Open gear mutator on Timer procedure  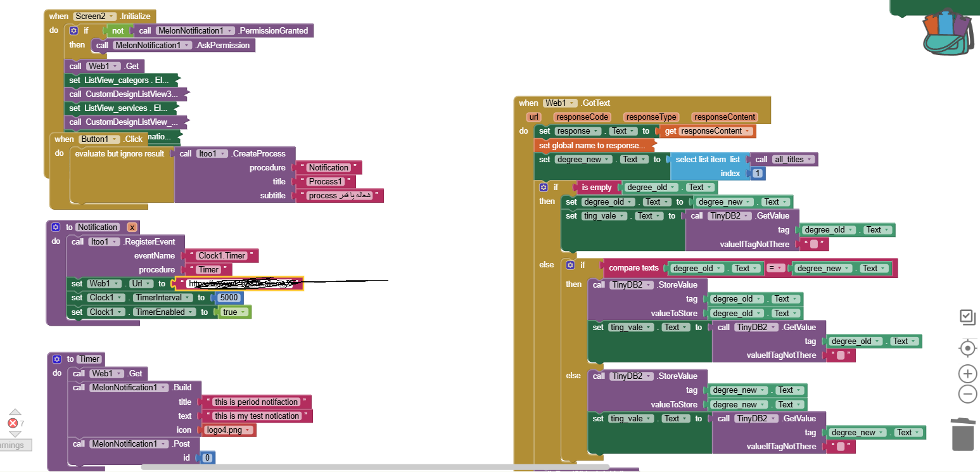56,359
